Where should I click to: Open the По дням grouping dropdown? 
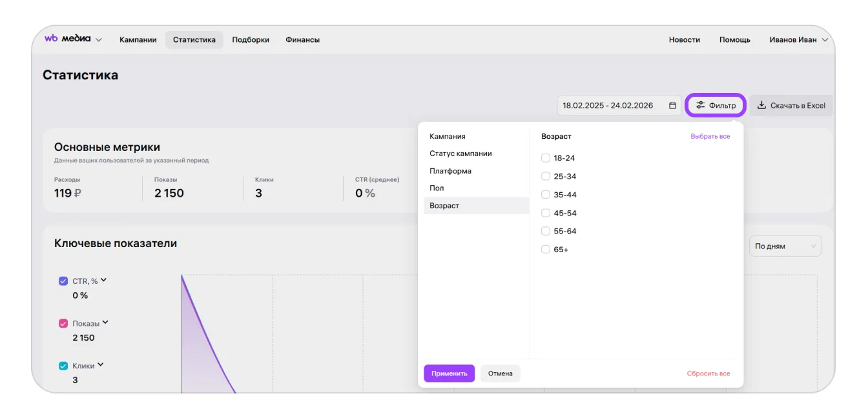pos(785,246)
